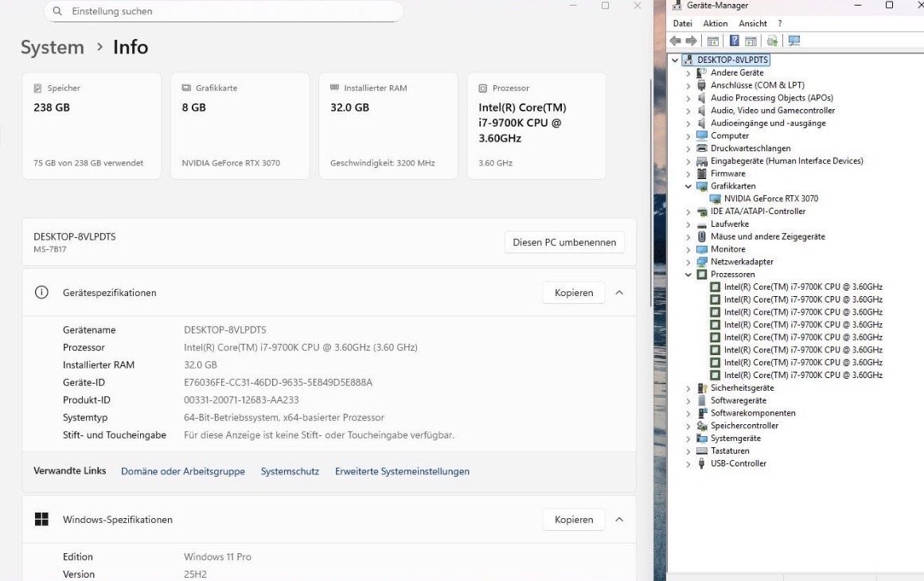Copy device specs with Kopieren button
Screen dimensions: 924x581
[574, 293]
